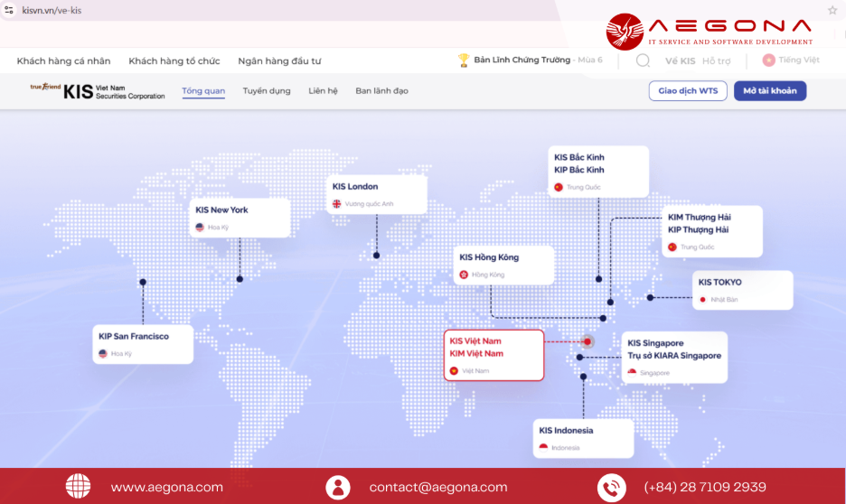The image size is (846, 504).
Task: Select the KIS London card
Action: (377, 194)
